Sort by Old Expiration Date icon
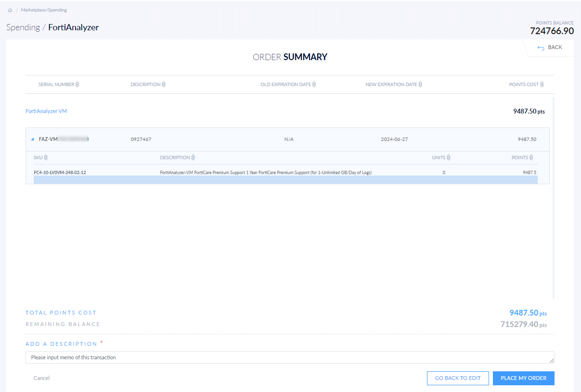This screenshot has height=392, width=581. tap(314, 84)
